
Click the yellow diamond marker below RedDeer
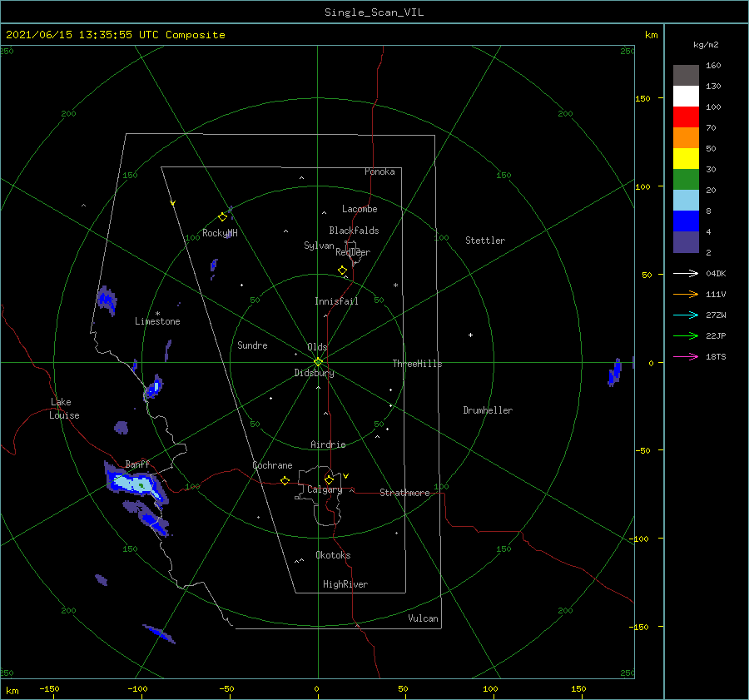tap(342, 271)
